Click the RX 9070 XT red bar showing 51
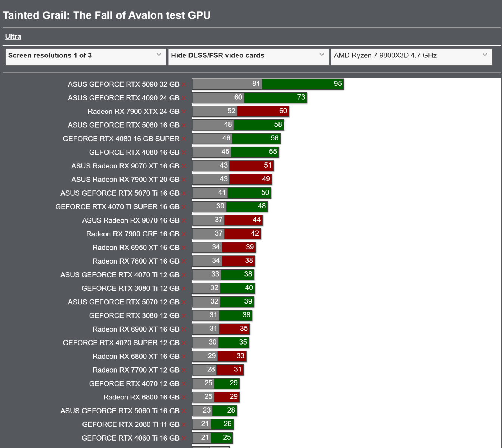This screenshot has width=502, height=448. click(252, 165)
